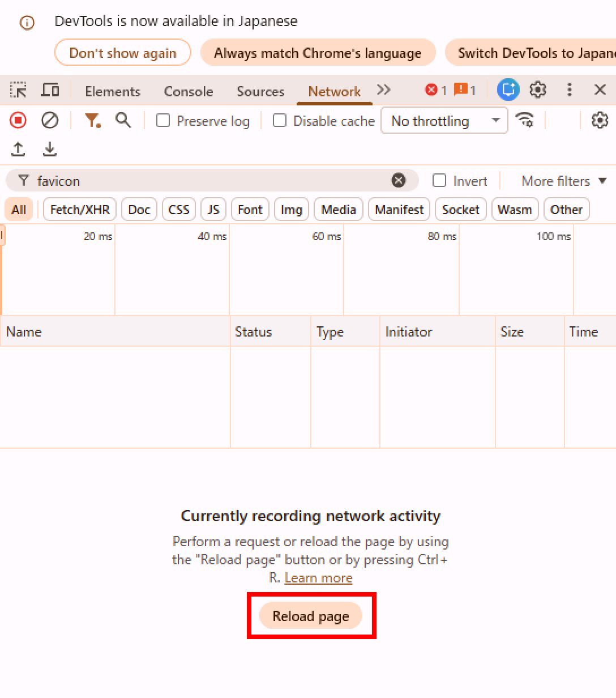Screen dimensions: 616x698
Task: Stop recording network log
Action: pos(18,120)
